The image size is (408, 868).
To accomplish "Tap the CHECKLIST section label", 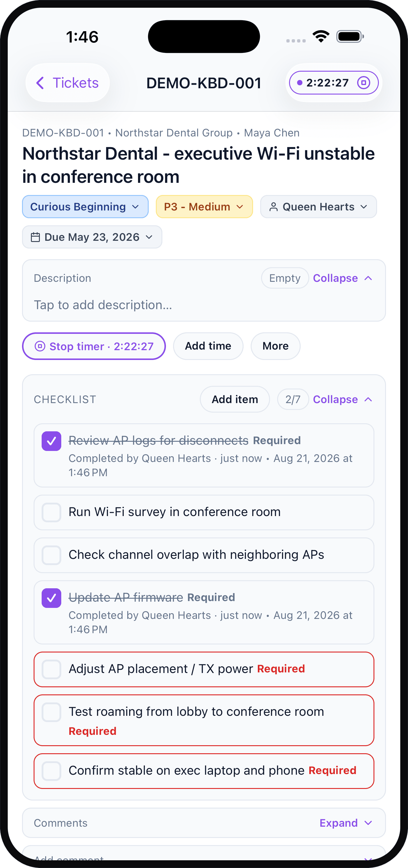I will point(65,399).
